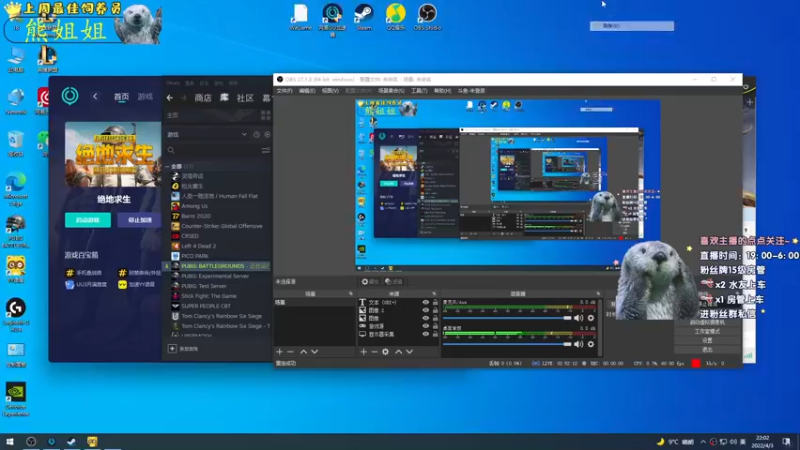Move scene down arrow in scenes panel
Image resolution: width=800 pixels, height=450 pixels.
(315, 352)
